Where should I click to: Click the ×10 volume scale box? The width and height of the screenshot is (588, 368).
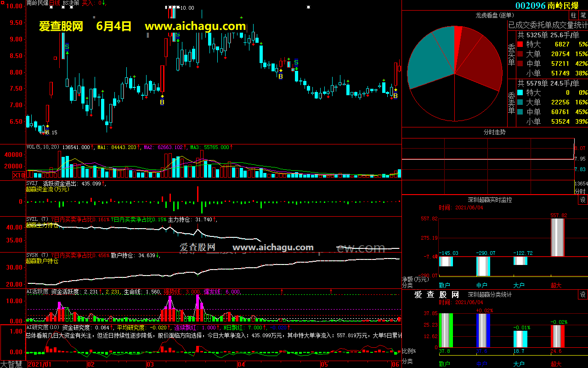(18, 175)
